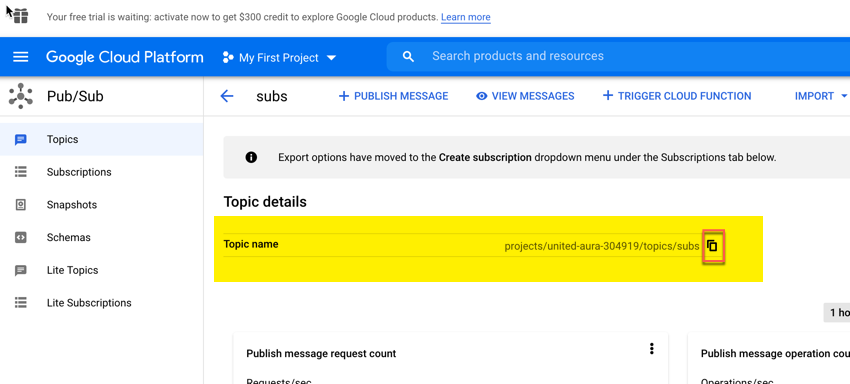Copy the topic name to clipboard

713,246
